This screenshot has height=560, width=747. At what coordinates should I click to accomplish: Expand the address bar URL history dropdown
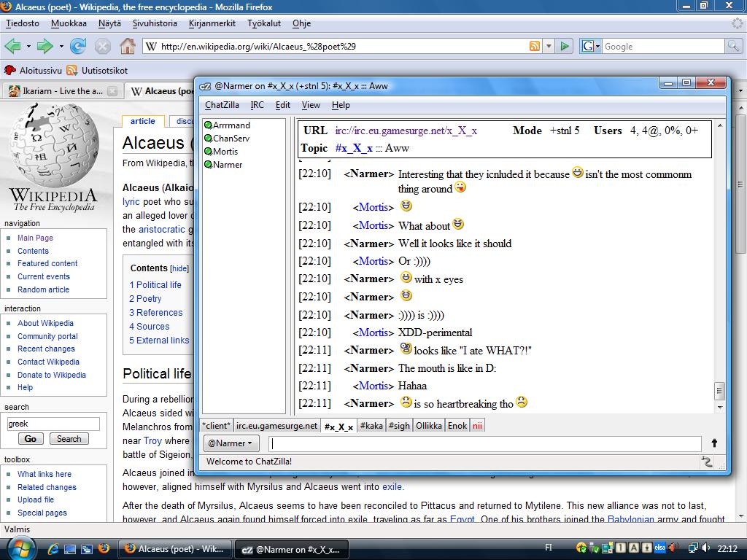(x=549, y=46)
